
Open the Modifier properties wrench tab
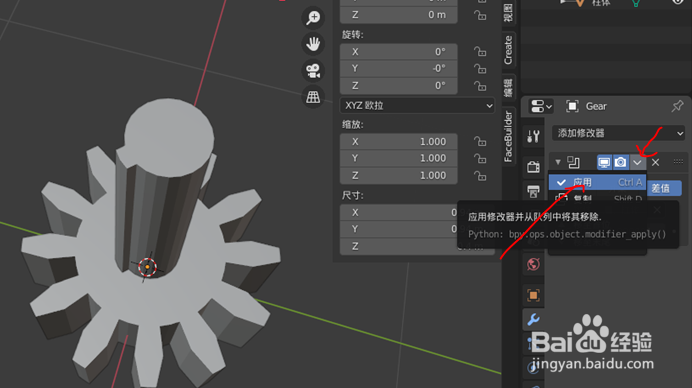533,320
